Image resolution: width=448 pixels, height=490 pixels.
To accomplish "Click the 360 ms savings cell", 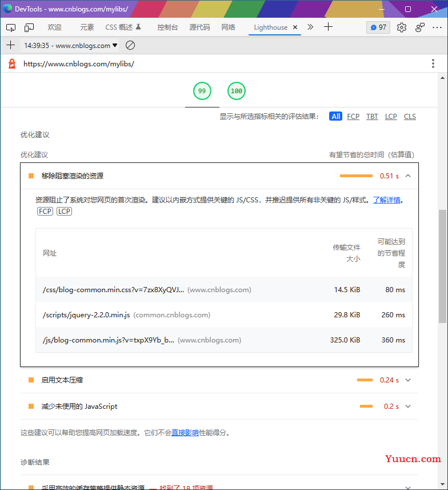I will pyautogui.click(x=393, y=340).
